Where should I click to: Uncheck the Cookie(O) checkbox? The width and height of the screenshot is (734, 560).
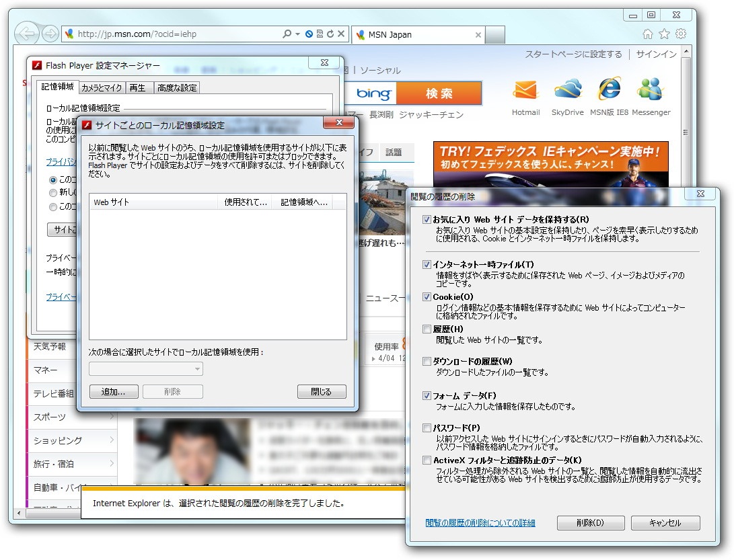point(427,296)
